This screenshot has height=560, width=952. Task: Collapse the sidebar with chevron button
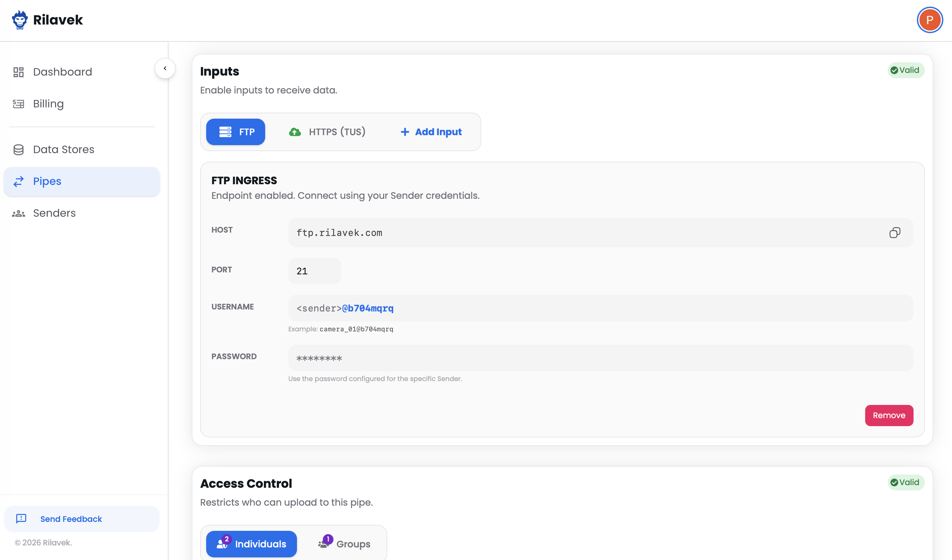pos(165,68)
